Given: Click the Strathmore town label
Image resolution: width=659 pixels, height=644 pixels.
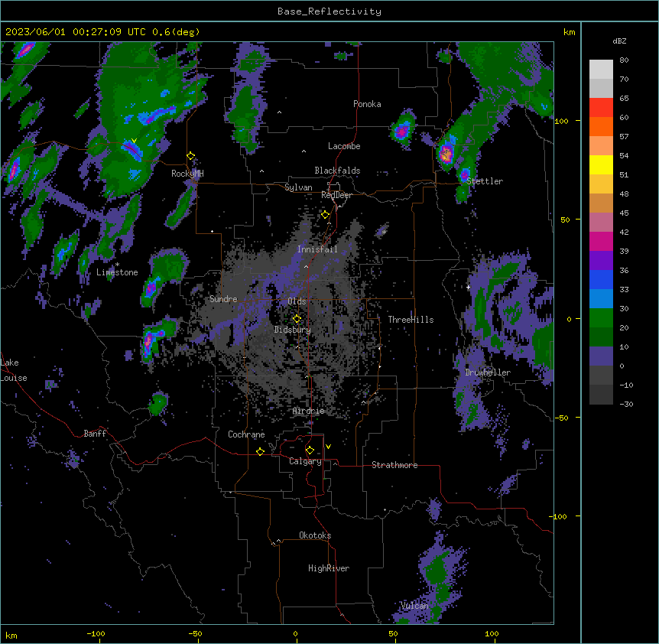Looking at the screenshot, I should pyautogui.click(x=394, y=465).
